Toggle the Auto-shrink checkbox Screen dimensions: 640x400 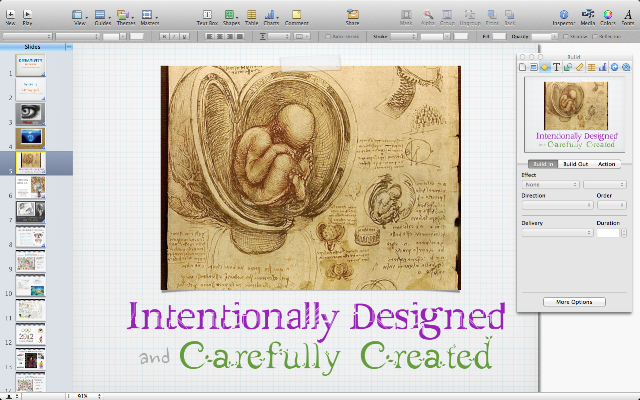click(328, 37)
